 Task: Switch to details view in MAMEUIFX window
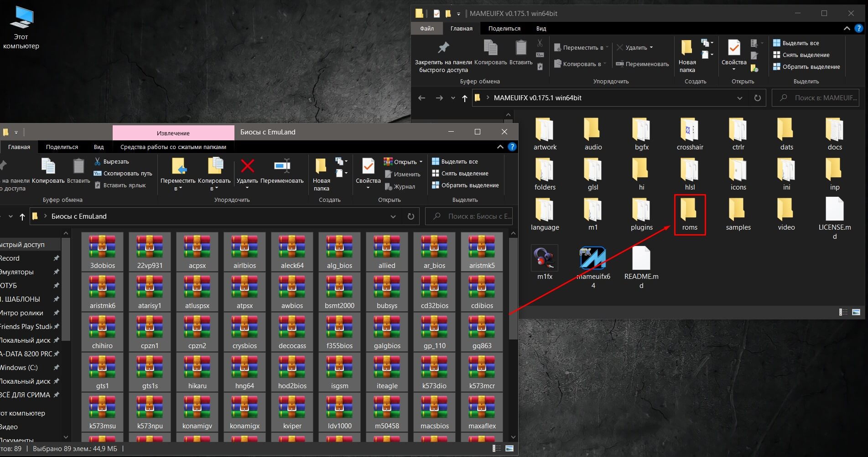point(843,312)
